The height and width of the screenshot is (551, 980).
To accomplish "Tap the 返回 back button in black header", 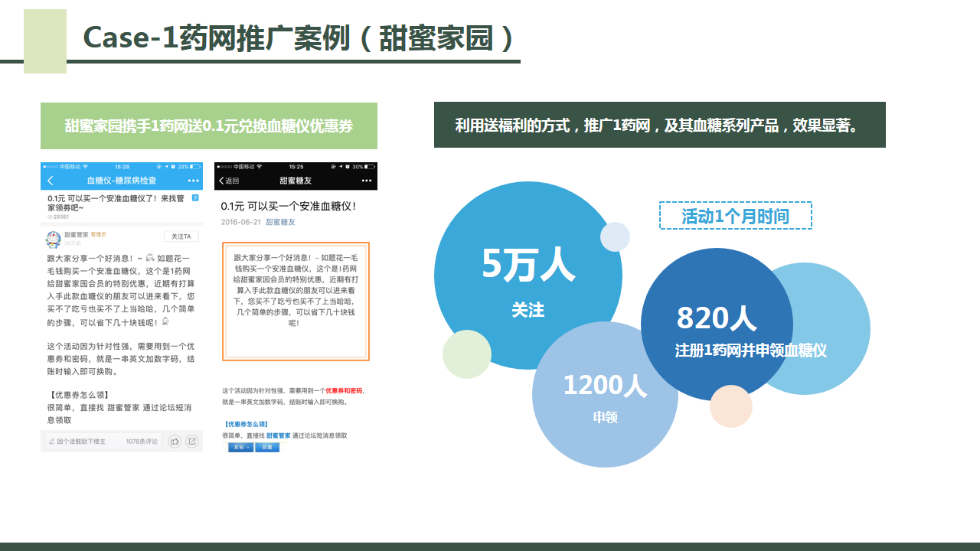I will click(x=229, y=181).
